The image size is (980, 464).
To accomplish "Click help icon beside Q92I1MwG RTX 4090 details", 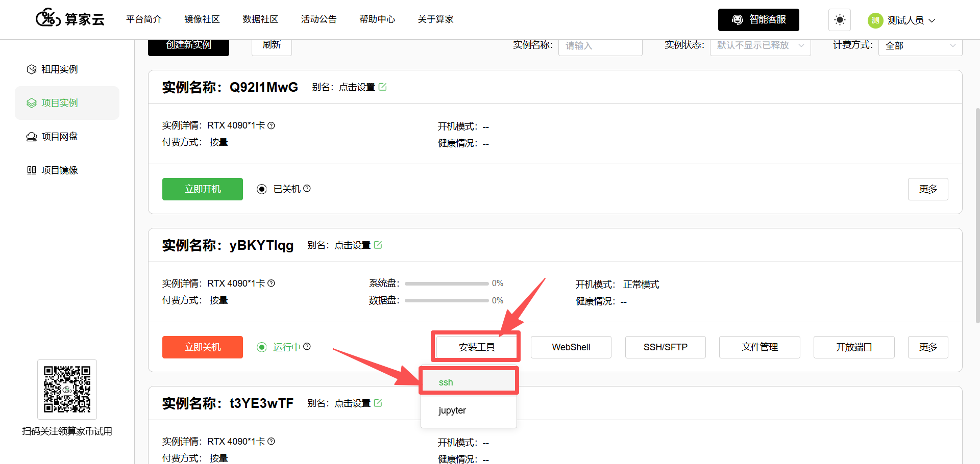I will 272,125.
